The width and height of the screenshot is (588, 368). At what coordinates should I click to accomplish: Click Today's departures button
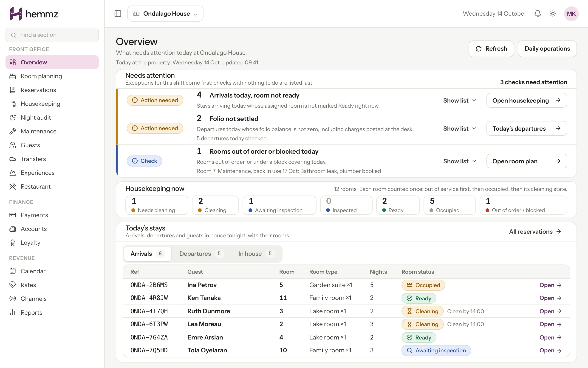[526, 128]
